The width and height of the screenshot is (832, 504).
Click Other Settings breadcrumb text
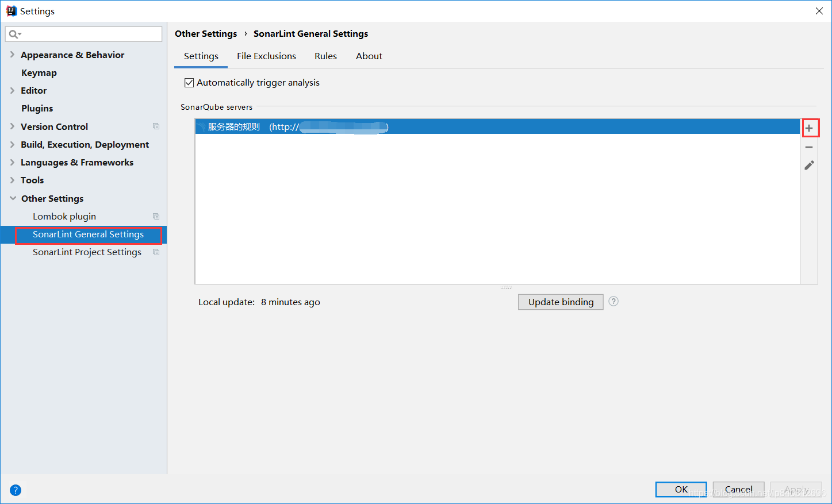pyautogui.click(x=206, y=34)
